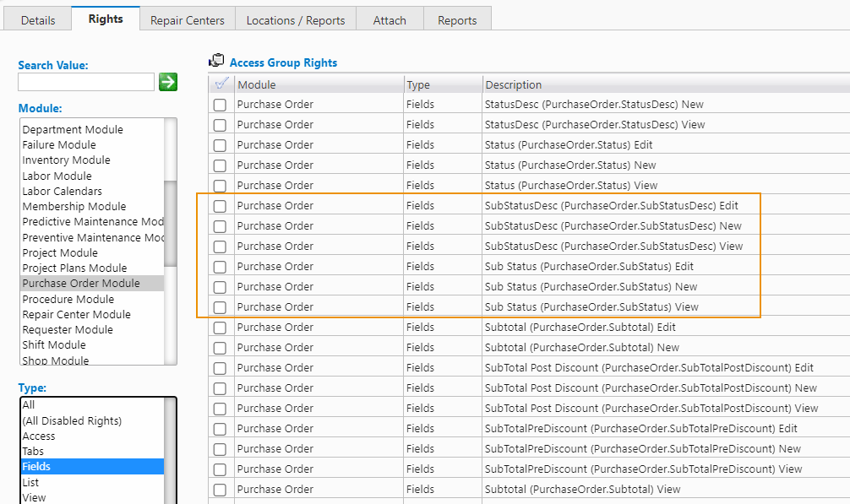Select Inventory Module in Module list
850x504 pixels.
tap(66, 160)
